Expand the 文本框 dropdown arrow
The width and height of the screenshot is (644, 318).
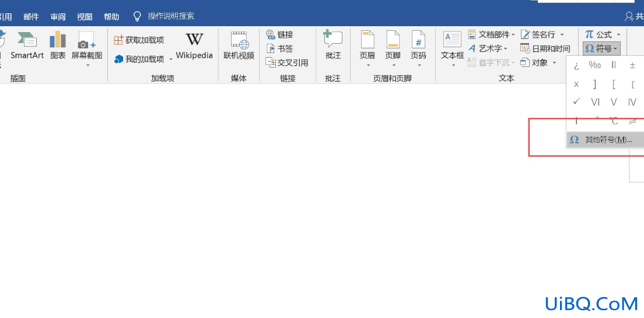pyautogui.click(x=453, y=65)
